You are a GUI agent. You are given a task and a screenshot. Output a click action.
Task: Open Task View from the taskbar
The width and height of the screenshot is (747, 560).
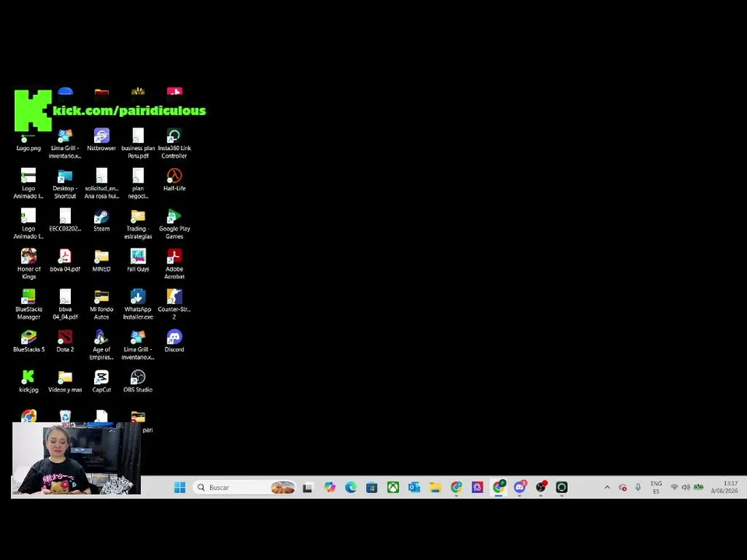tap(308, 487)
